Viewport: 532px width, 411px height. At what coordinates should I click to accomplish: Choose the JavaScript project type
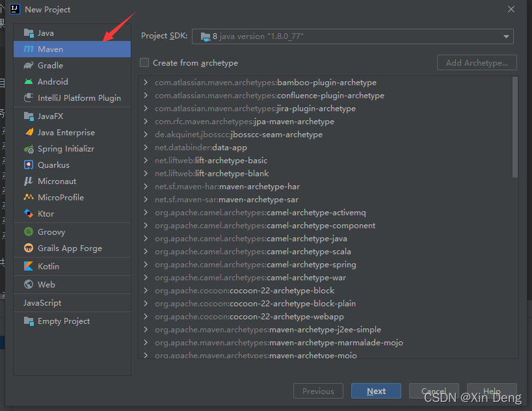point(72,303)
